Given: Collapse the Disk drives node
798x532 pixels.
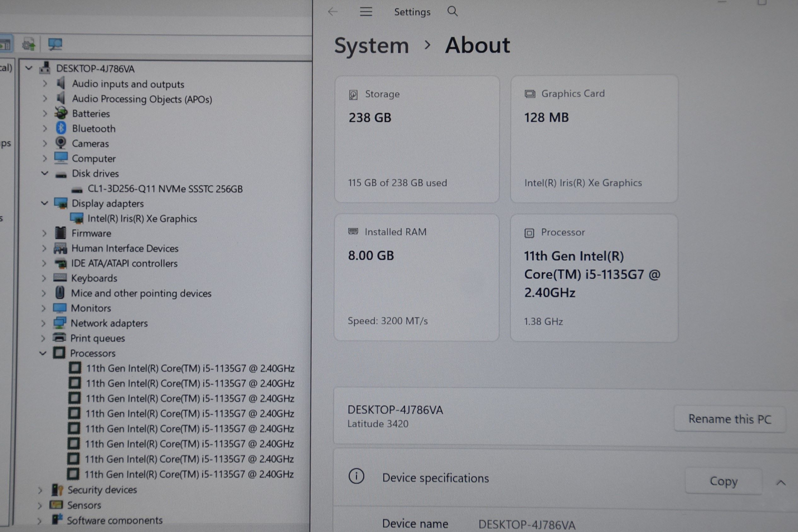Looking at the screenshot, I should pos(44,173).
